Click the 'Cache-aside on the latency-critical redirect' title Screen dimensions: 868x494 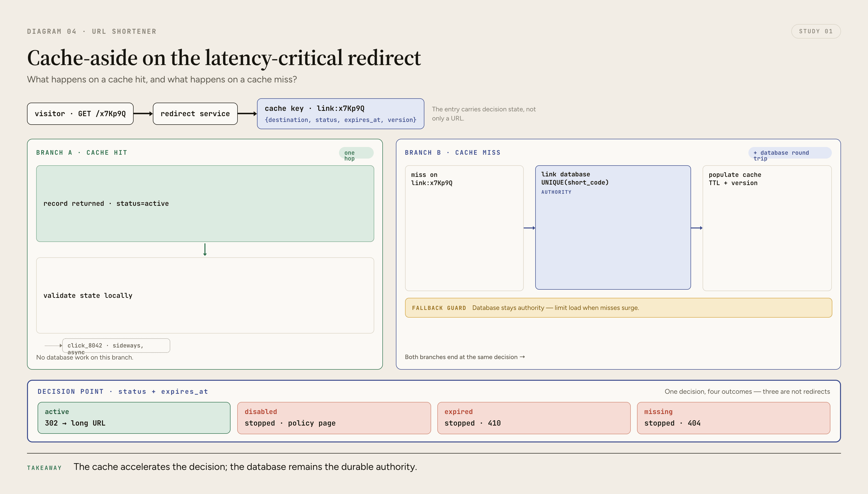coord(224,58)
